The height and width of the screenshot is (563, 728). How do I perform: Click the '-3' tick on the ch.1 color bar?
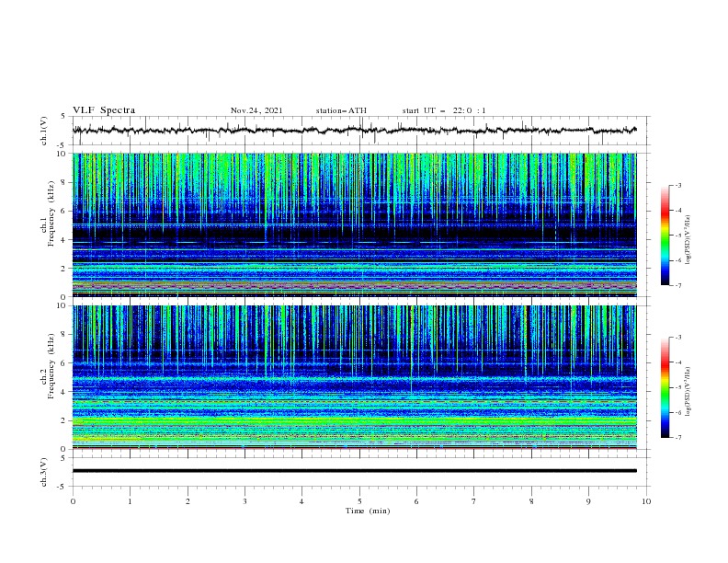[x=678, y=185]
